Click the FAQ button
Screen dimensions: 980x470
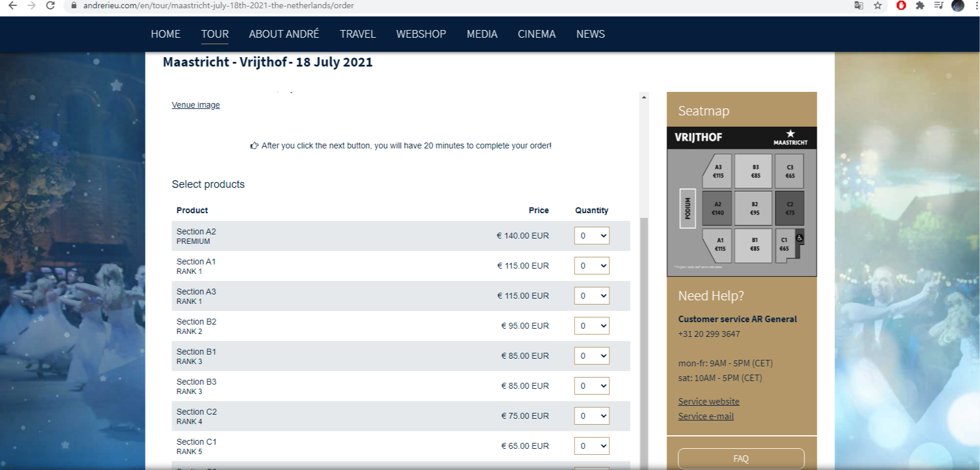pos(741,459)
